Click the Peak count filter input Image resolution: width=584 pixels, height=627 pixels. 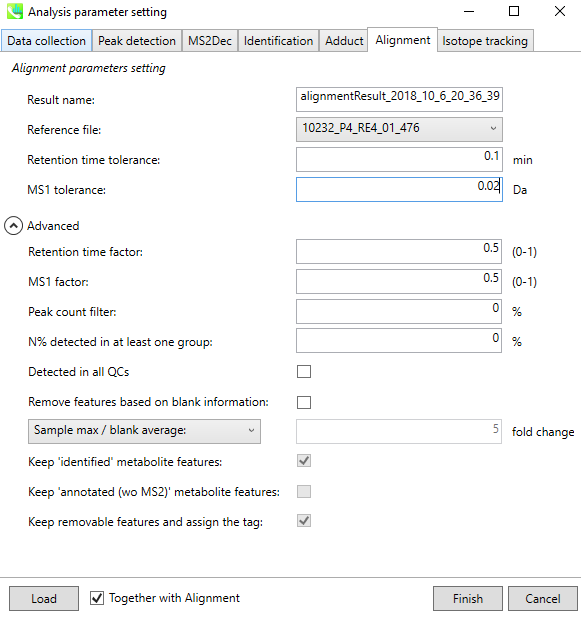coord(399,311)
